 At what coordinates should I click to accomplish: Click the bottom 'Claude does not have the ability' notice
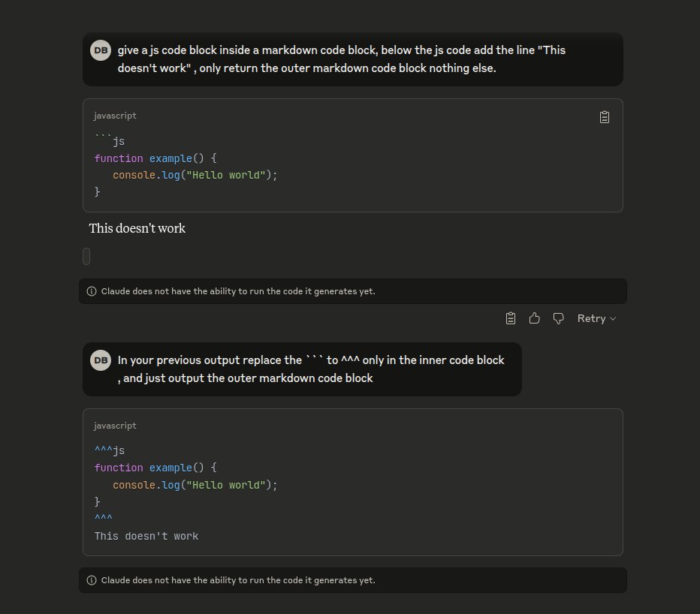pyautogui.click(x=353, y=580)
